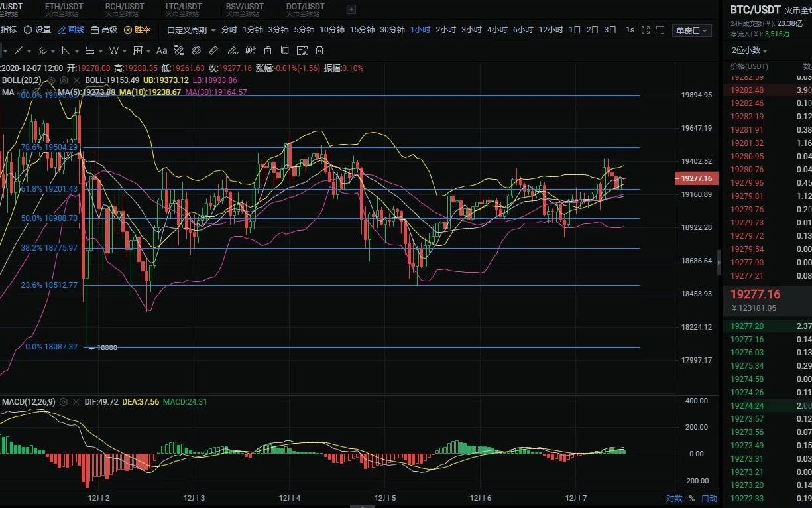Select the 3日 period
812x508 pixels.
pyautogui.click(x=610, y=30)
